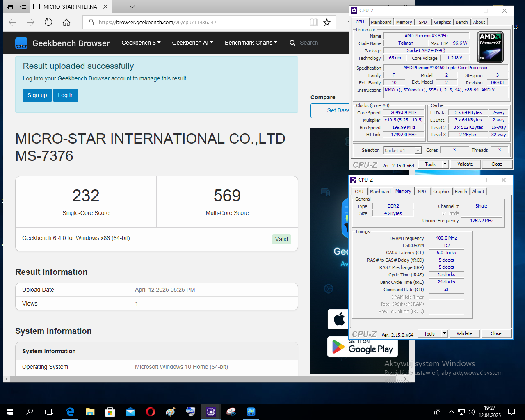The image size is (525, 420).
Task: Switch to Mainboard tab in upper CPU-Z
Action: (x=381, y=22)
